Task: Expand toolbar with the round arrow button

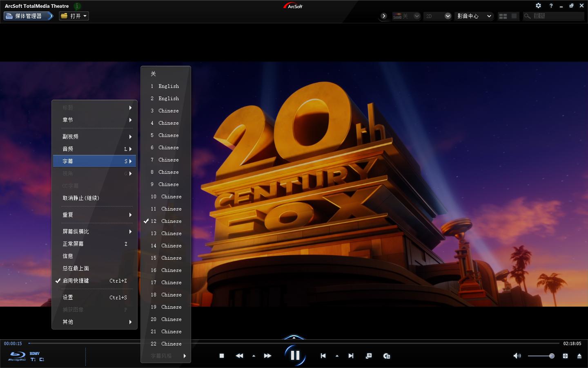Action: coord(383,16)
